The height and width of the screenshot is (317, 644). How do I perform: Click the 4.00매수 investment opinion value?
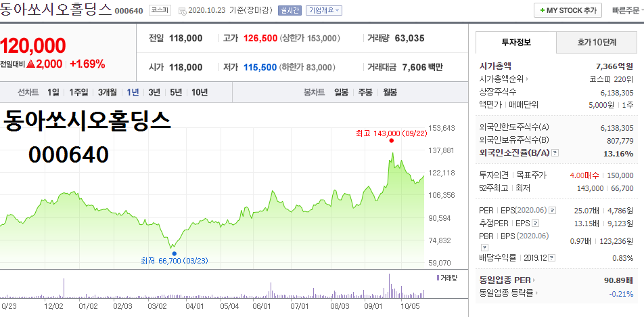[x=585, y=175]
